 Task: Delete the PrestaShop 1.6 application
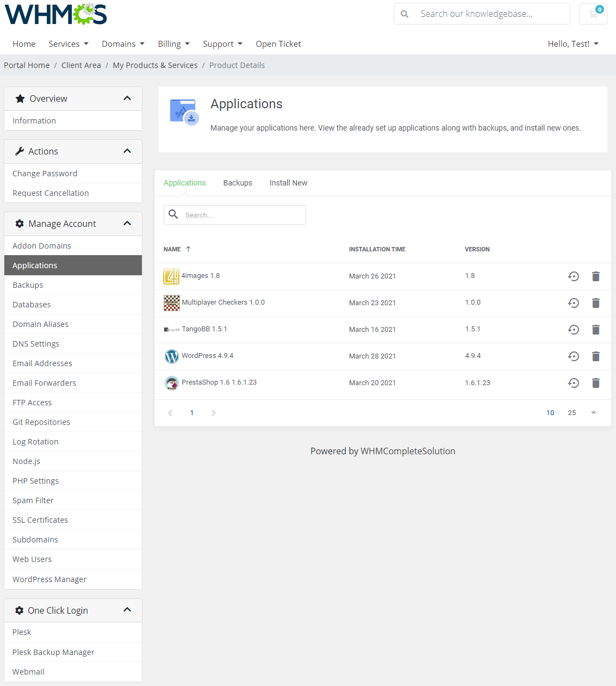tap(596, 383)
